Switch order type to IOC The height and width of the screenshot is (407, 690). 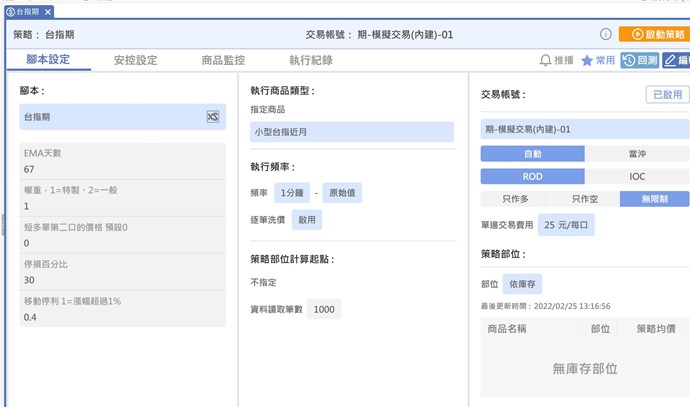pos(636,176)
